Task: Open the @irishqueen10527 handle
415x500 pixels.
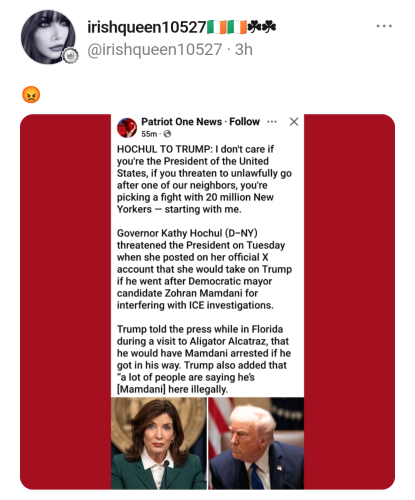Action: tap(155, 50)
